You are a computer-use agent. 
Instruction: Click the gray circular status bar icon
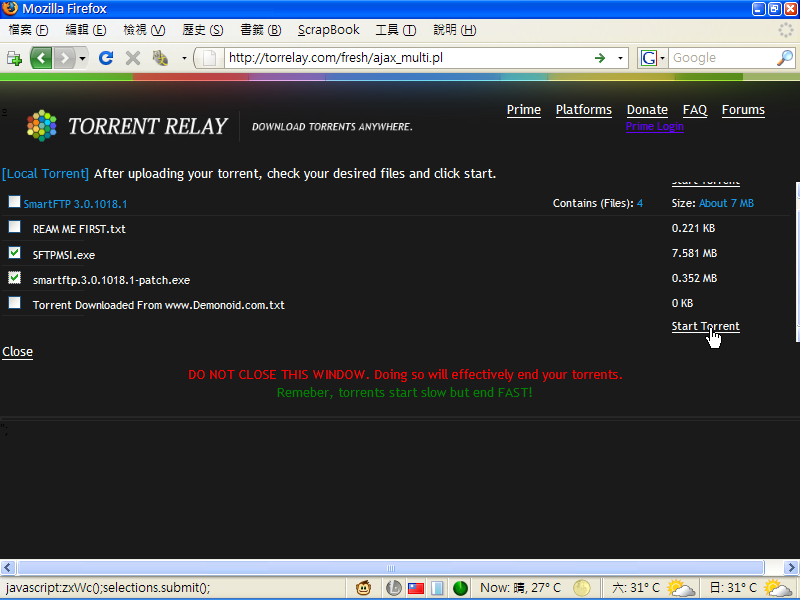coord(393,588)
